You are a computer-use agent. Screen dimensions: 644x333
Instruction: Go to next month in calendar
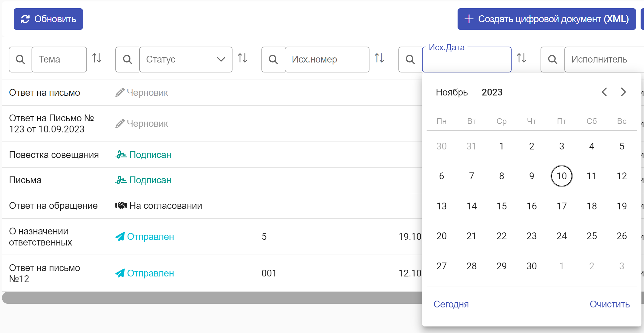coord(623,92)
